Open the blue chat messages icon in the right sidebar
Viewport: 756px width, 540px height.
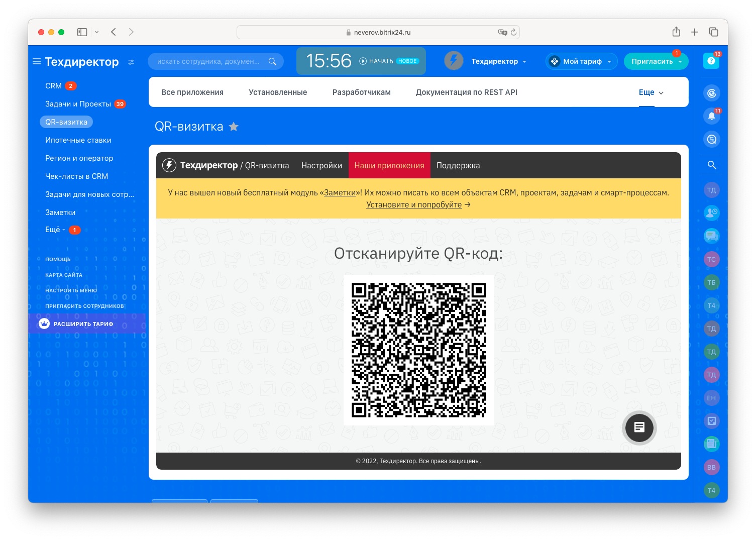pyautogui.click(x=711, y=236)
